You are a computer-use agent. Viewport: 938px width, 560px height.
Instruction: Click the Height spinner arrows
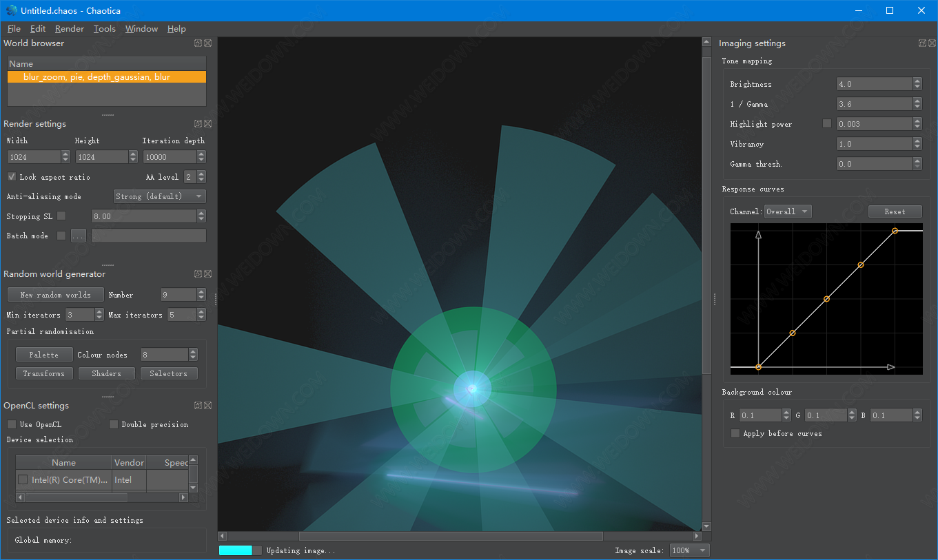tap(133, 157)
